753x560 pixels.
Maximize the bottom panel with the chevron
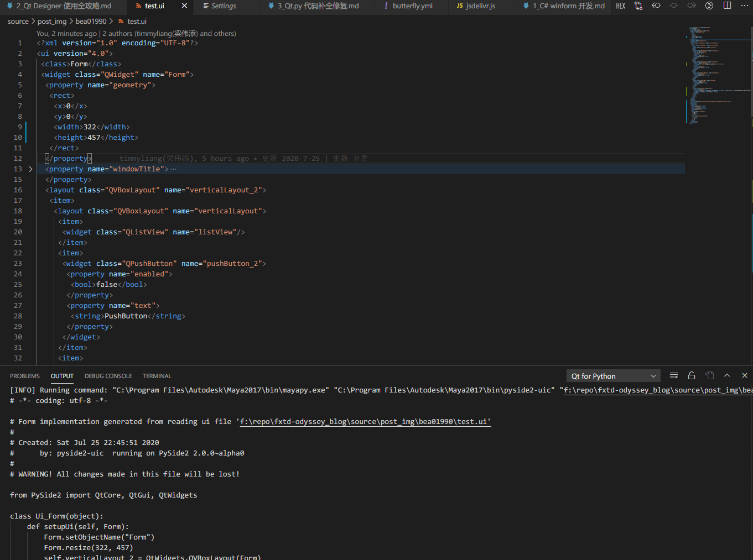pyautogui.click(x=727, y=376)
